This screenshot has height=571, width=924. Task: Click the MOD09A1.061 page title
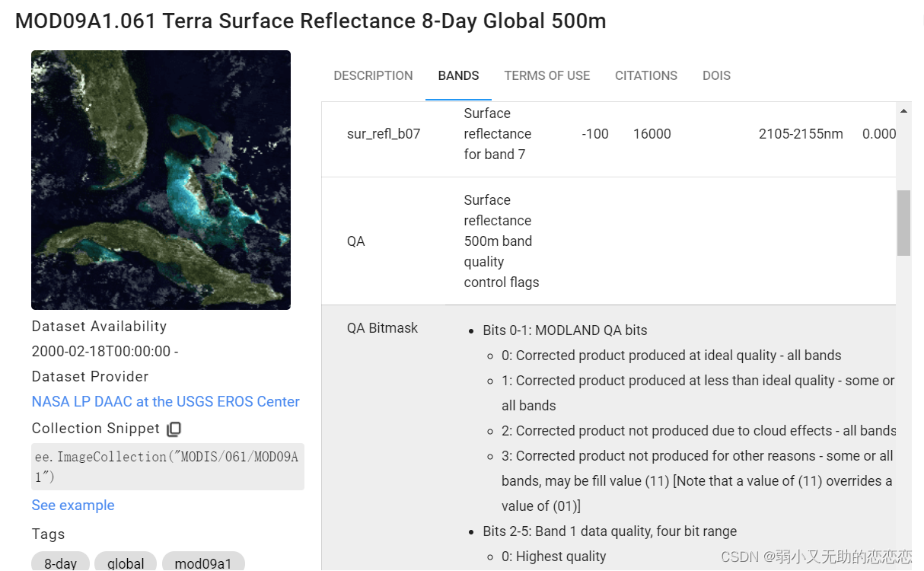click(x=311, y=21)
